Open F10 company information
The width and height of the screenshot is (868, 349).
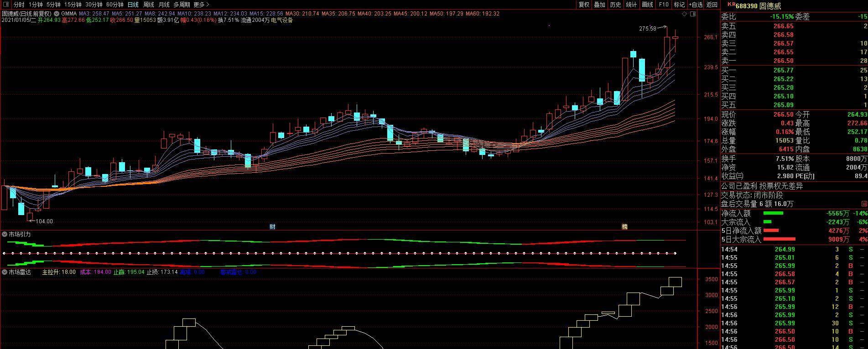point(664,5)
